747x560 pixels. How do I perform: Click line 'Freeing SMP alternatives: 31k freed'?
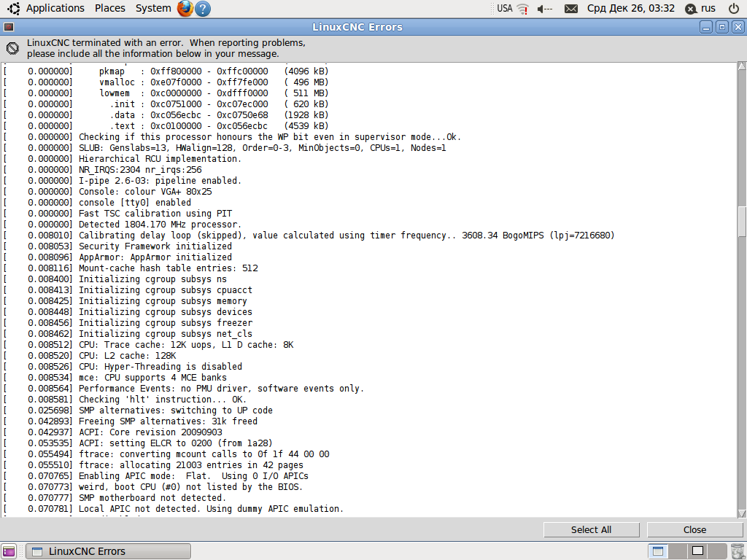[168, 421]
